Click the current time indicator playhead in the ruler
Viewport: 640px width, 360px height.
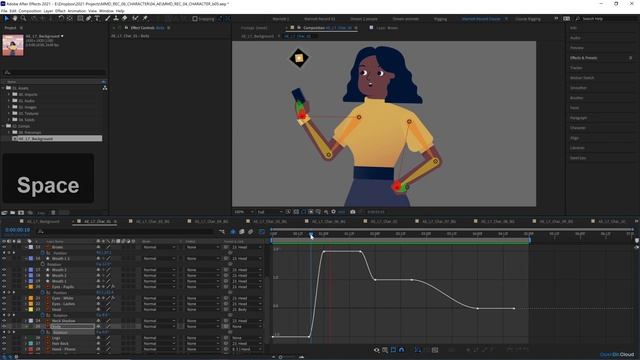[311, 235]
